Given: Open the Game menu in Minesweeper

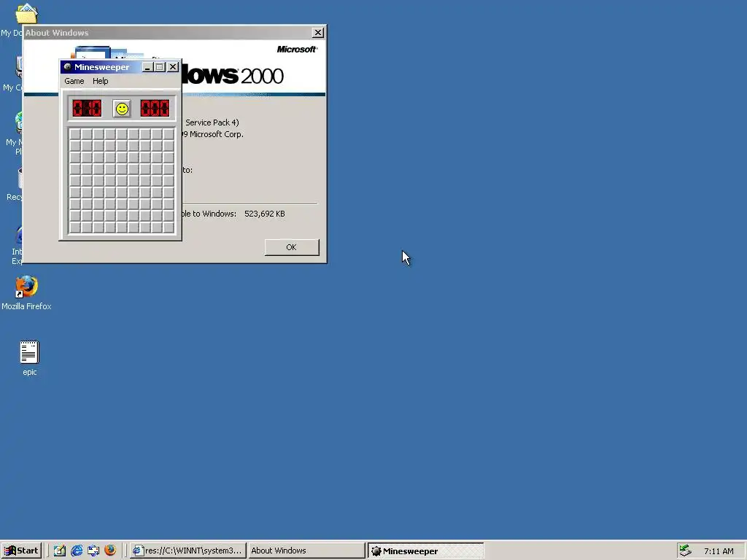Looking at the screenshot, I should click(74, 81).
